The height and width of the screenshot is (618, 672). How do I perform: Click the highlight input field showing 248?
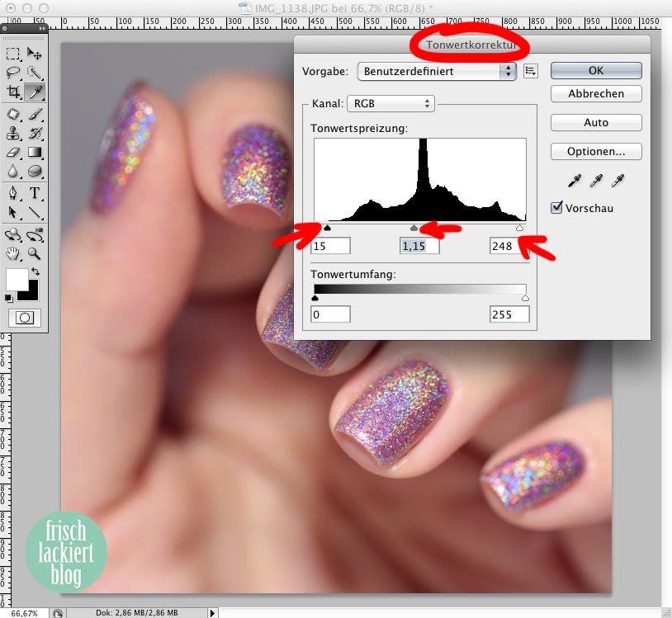[x=509, y=246]
